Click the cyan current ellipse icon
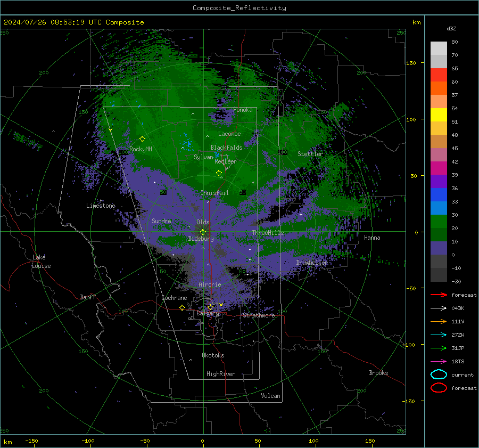Screen dimensions: 479x448 [439, 374]
